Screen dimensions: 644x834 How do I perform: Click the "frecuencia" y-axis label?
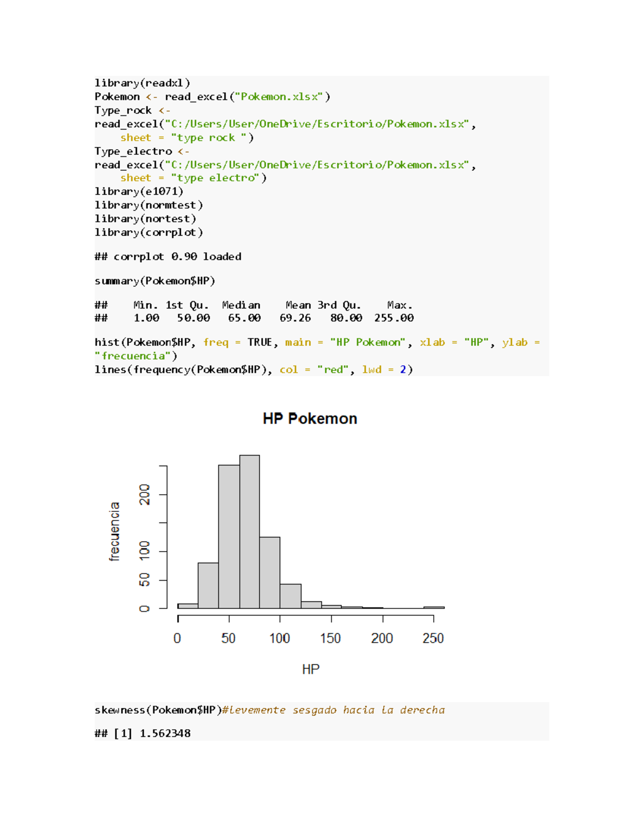pyautogui.click(x=114, y=532)
